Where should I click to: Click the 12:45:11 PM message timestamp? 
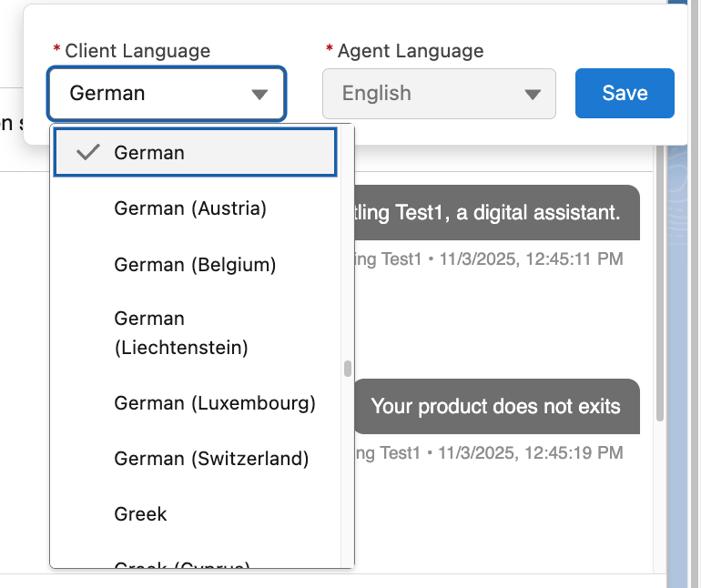coord(531,259)
